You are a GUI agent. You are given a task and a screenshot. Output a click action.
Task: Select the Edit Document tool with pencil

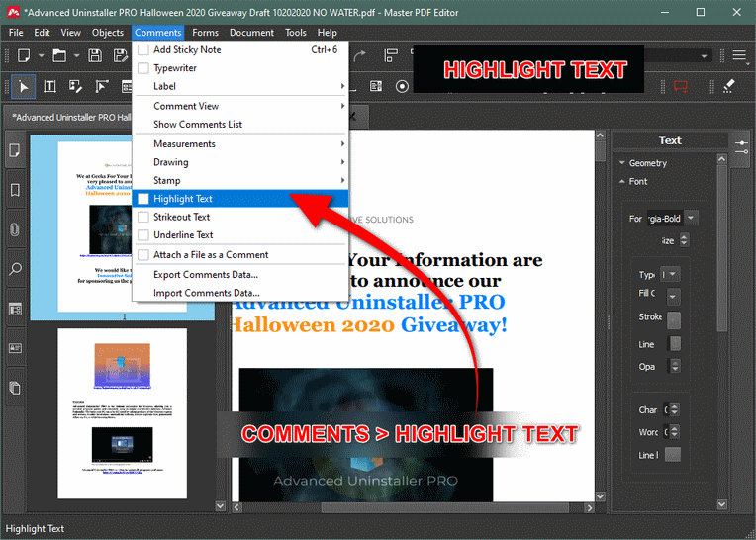(75, 87)
